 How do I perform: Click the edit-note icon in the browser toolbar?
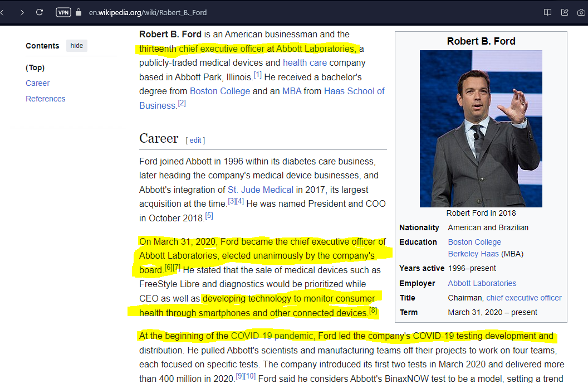point(565,12)
